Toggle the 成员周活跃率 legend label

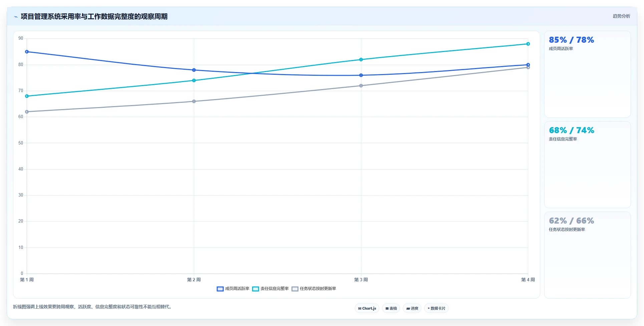[237, 289]
